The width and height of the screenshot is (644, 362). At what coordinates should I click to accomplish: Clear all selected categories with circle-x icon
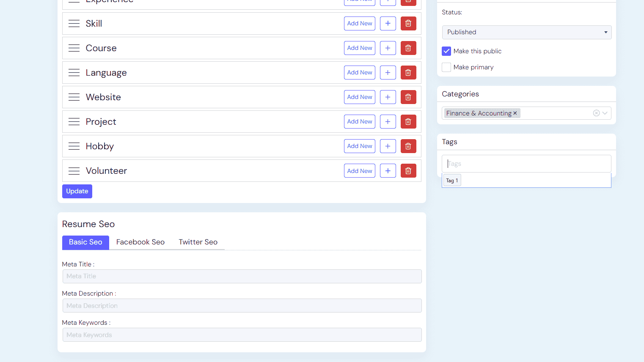click(x=596, y=113)
